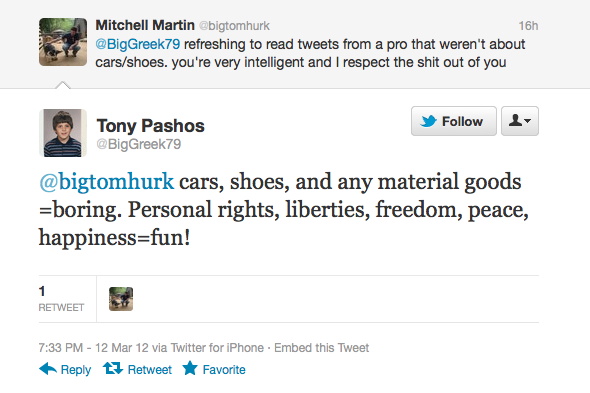Click the @BigGreek79 handle under Tony Pashos
This screenshot has width=590, height=393.
click(139, 144)
